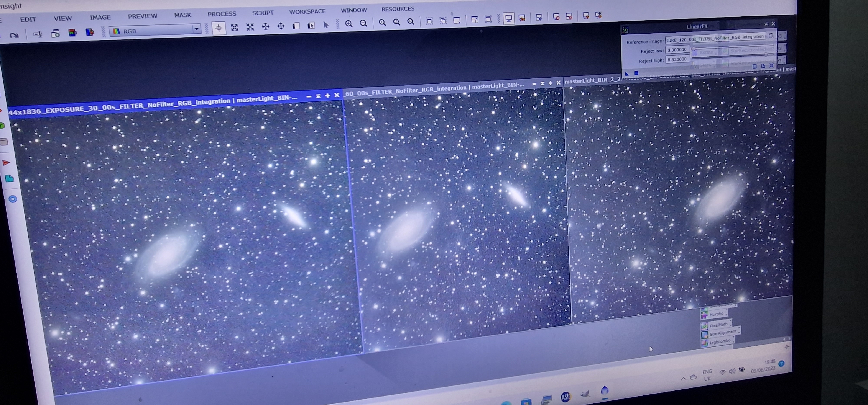Open the PROCESS menu
The height and width of the screenshot is (405, 868).
222,14
